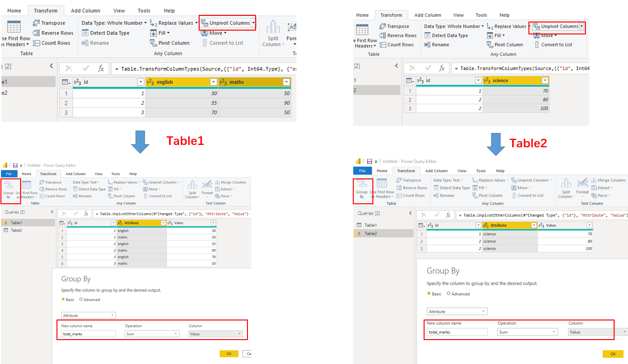Screen dimensions: 628x364
Task: Click Transpose icon in the english/maths editor
Action: [x=36, y=23]
